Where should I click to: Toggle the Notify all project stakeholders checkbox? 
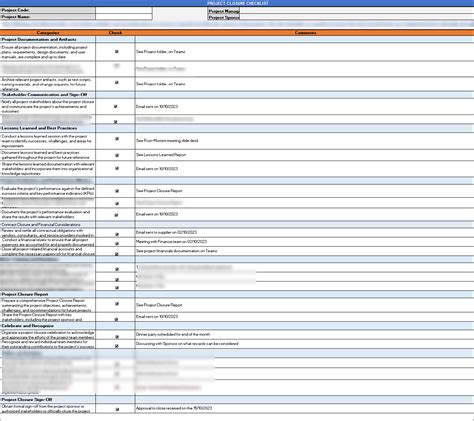click(116, 106)
